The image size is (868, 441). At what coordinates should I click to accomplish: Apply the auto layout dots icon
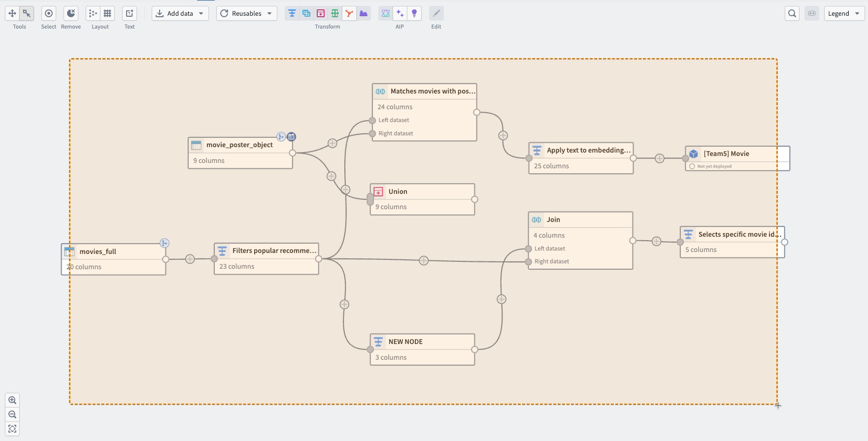tap(93, 13)
